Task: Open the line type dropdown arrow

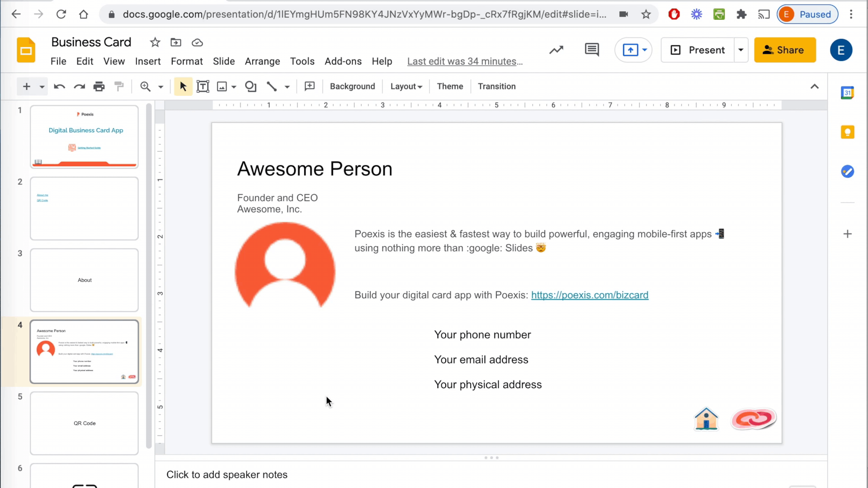Action: 287,87
